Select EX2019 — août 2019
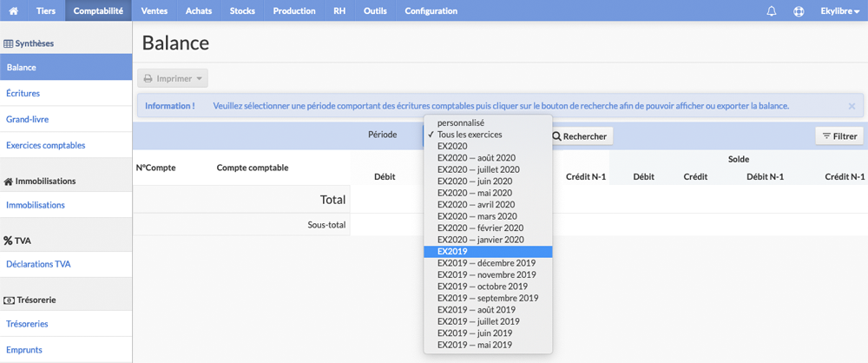Image resolution: width=868 pixels, height=363 pixels. point(488,310)
